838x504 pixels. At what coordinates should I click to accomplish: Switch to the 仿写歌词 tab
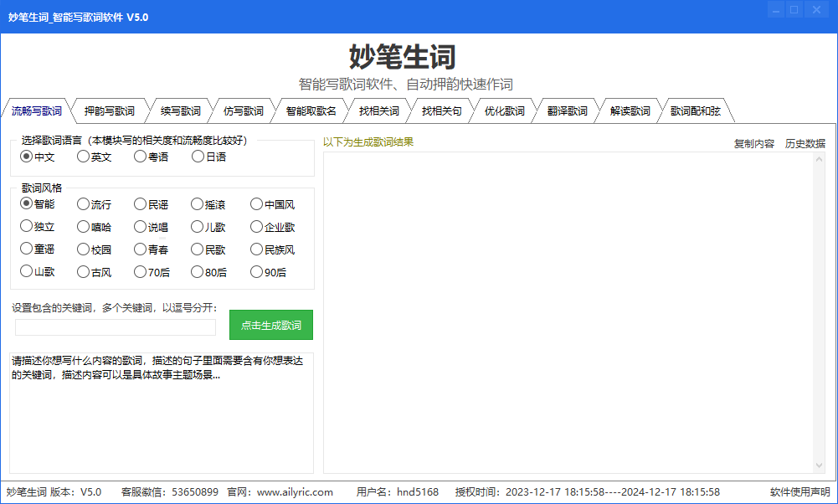(x=243, y=111)
